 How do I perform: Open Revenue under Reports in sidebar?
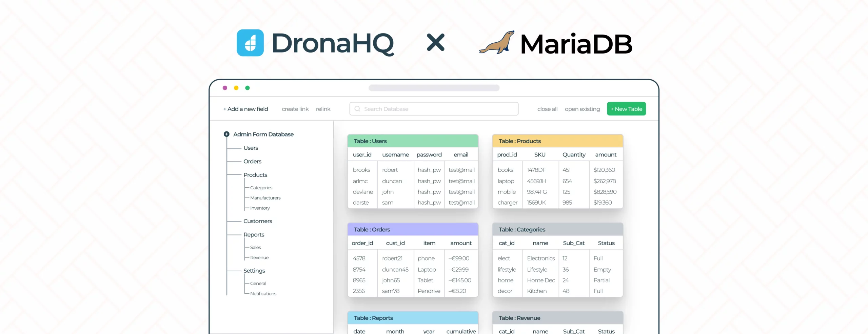(x=259, y=257)
